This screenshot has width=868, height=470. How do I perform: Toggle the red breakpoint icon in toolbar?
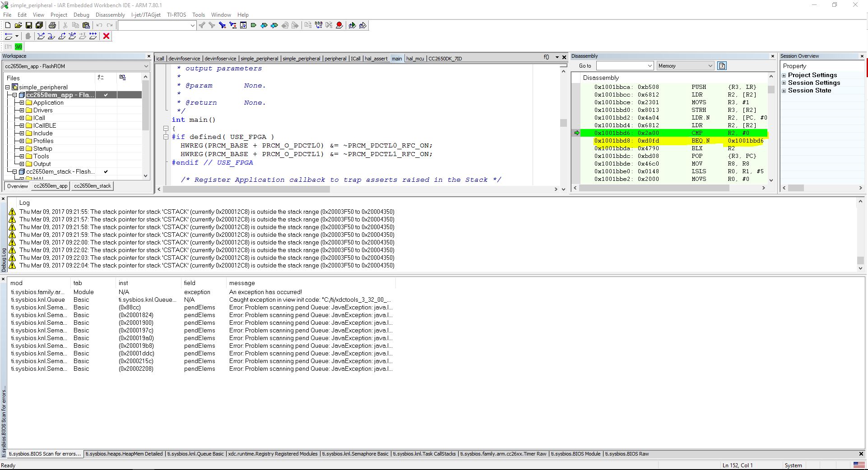click(x=339, y=25)
